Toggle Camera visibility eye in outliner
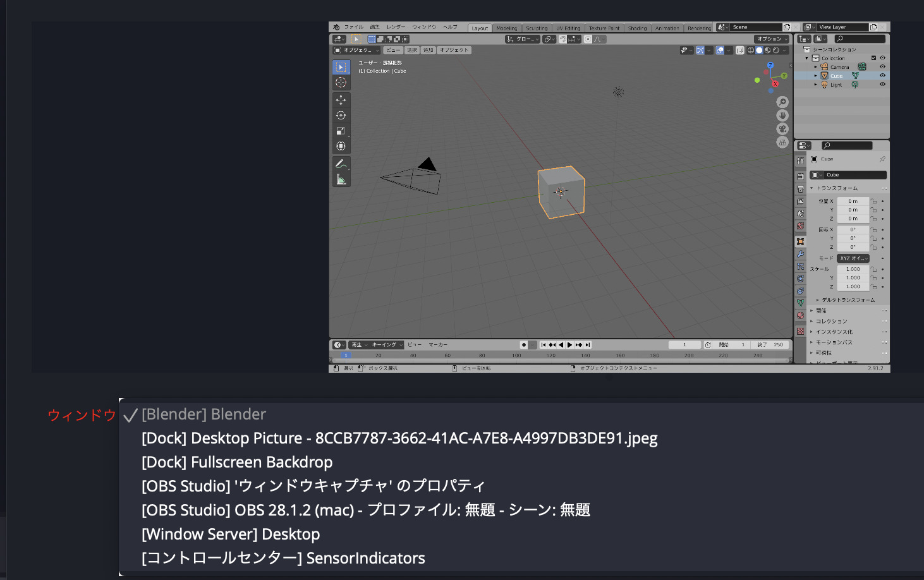Screen dimensions: 924x580 click(x=883, y=67)
